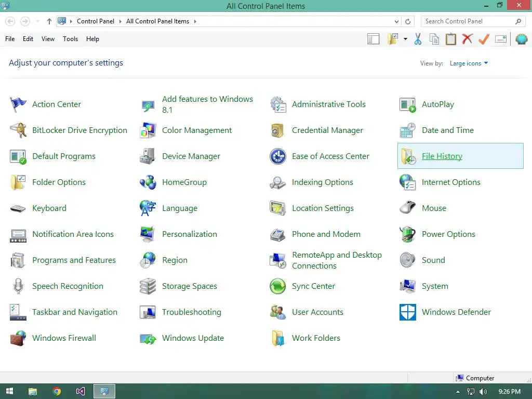Launch Chrome from the taskbar
The height and width of the screenshot is (399, 532).
(x=57, y=391)
